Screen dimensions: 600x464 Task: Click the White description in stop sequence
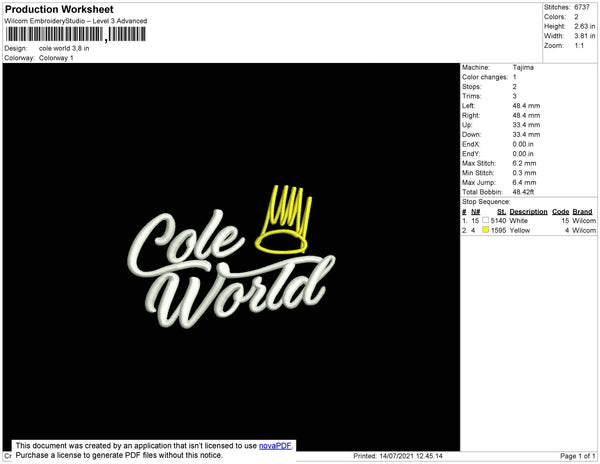click(518, 221)
